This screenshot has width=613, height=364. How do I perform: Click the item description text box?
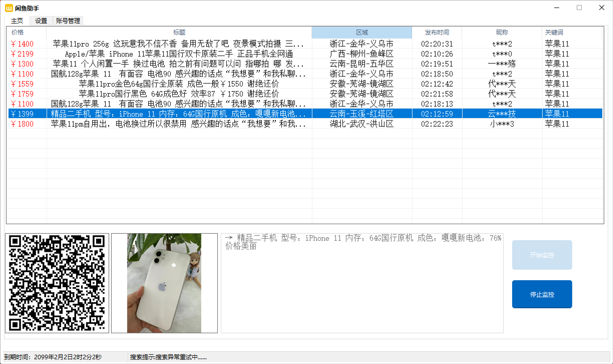coord(362,288)
